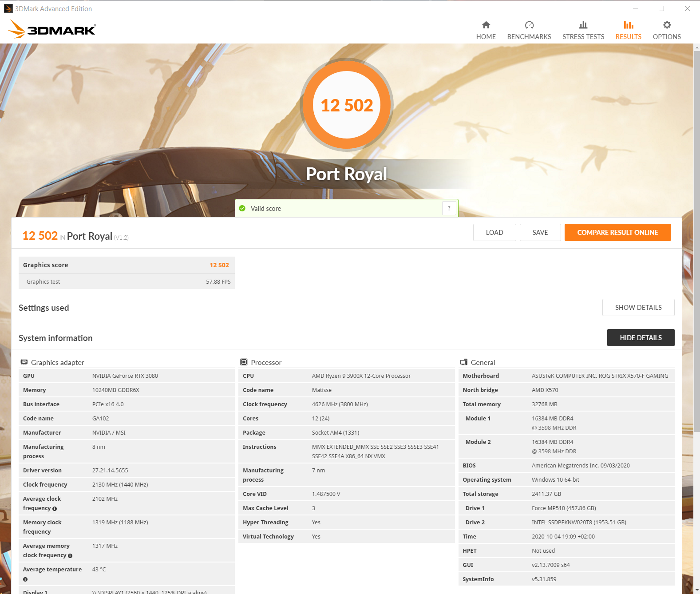700x594 pixels.
Task: Click the Port Royal title banner
Action: tap(347, 174)
